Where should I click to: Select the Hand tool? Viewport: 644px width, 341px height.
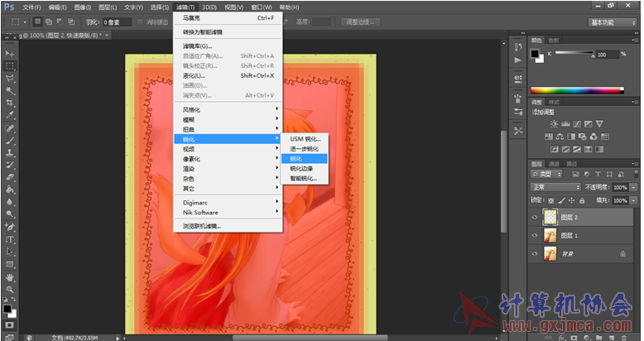tap(9, 277)
